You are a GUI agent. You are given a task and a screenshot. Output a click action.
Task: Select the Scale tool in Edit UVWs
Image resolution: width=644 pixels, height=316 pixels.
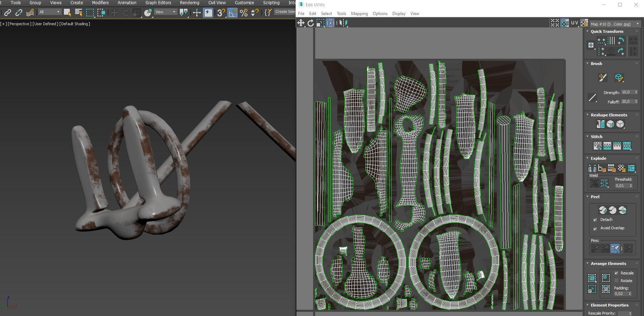[x=320, y=23]
